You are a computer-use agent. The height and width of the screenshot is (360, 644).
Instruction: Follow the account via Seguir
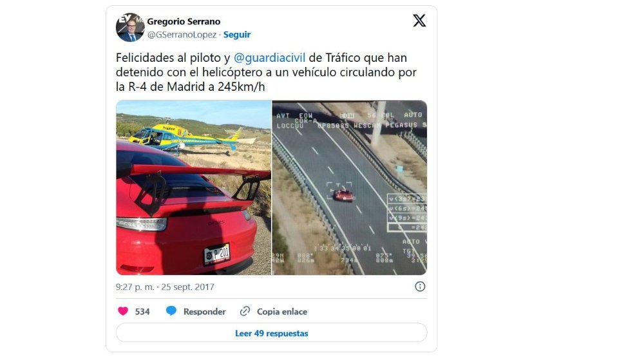[237, 35]
